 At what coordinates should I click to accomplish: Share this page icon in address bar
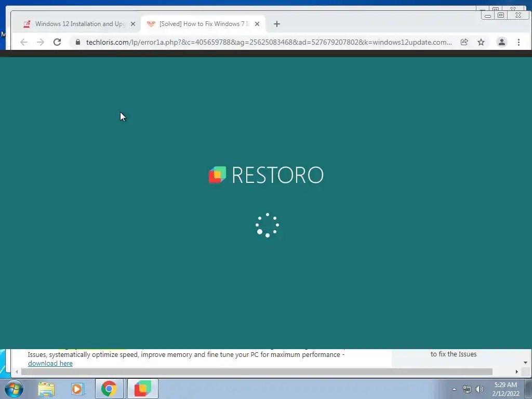point(464,42)
